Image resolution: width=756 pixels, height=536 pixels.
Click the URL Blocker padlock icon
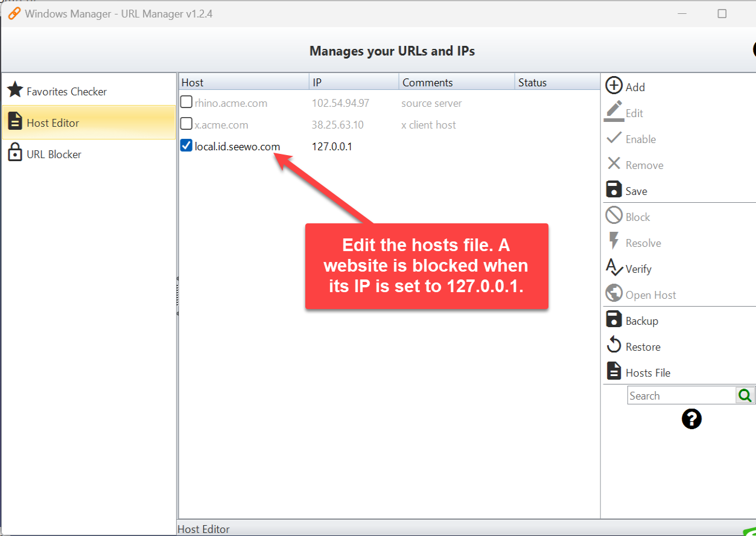[15, 152]
